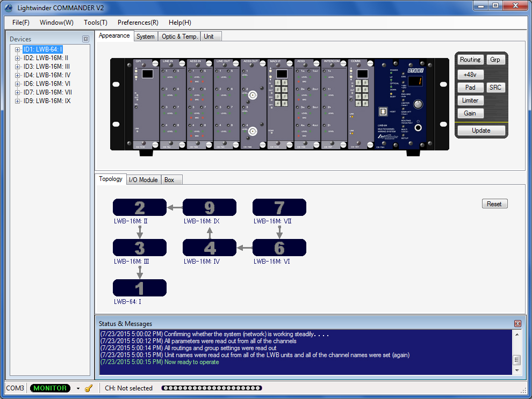Click the COM3 port label in status bar
Viewport: 532px width, 399px height.
[x=15, y=388]
